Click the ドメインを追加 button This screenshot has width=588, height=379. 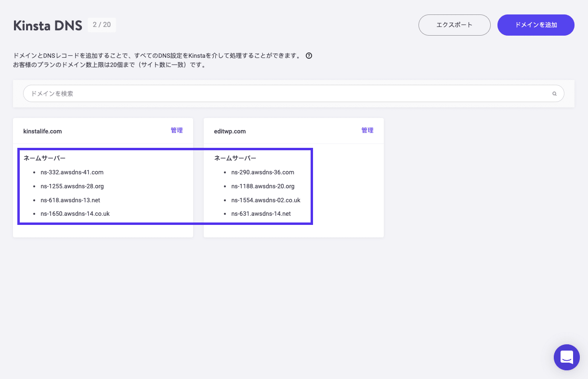point(536,25)
